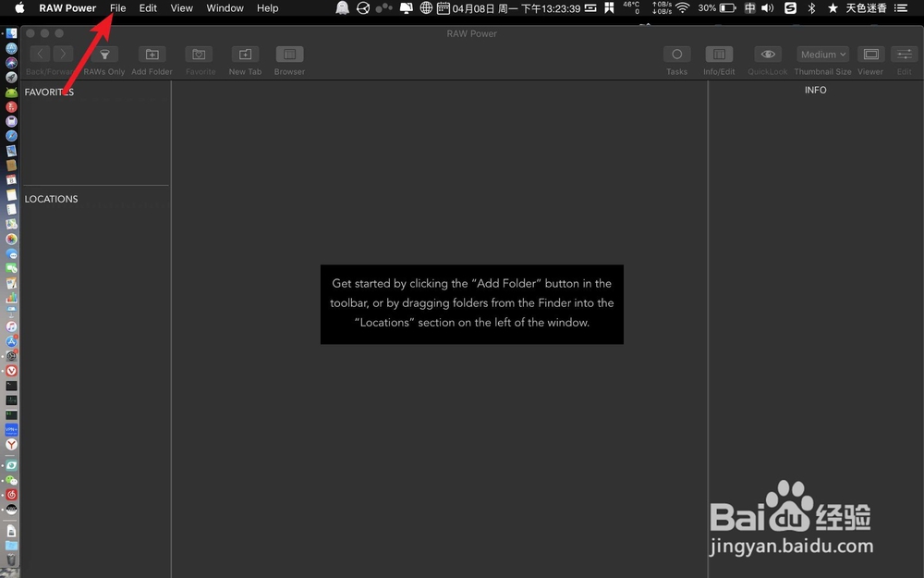The image size is (924, 578).
Task: Open the Medium thumbnail size dropdown
Action: [822, 55]
